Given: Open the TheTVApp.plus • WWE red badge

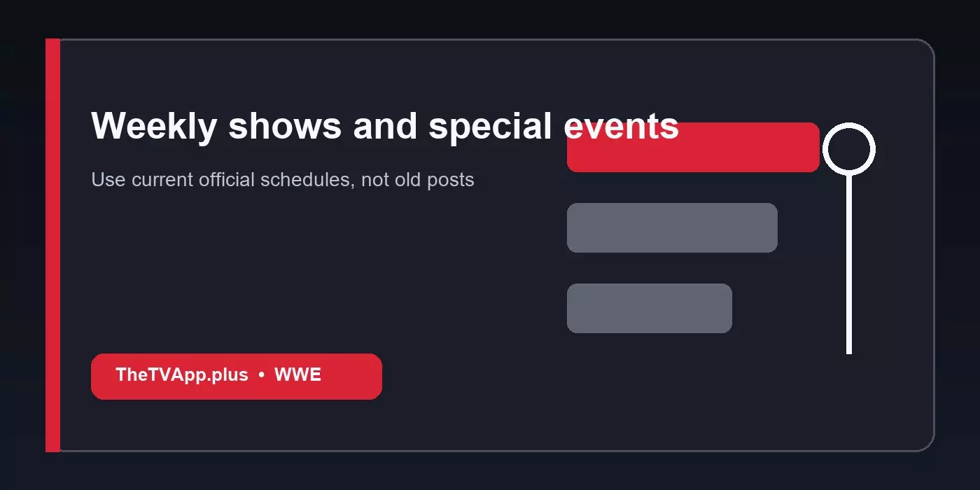Looking at the screenshot, I should coord(237,377).
